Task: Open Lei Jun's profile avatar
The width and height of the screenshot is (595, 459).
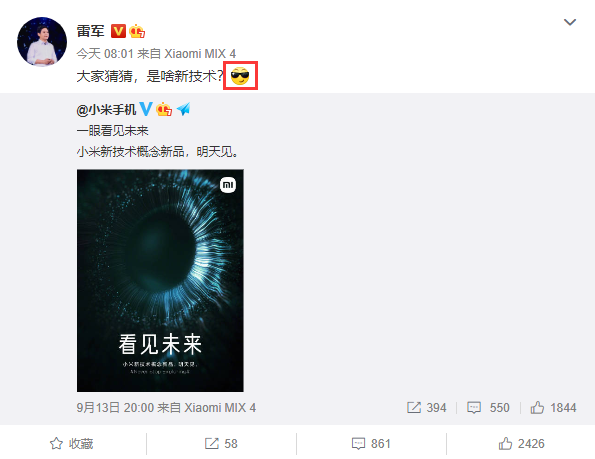Action: 42,42
